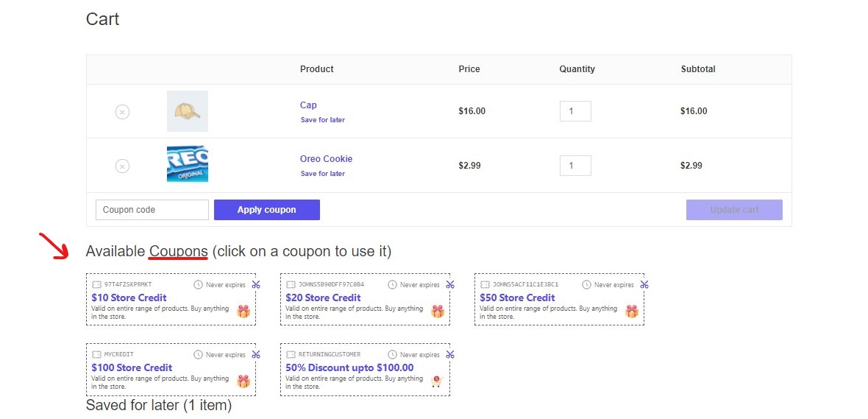Click scissors icon on $50 Store Credit coupon

coord(644,284)
